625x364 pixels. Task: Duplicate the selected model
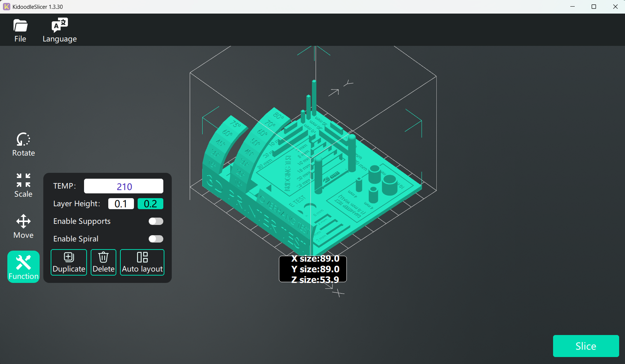pyautogui.click(x=69, y=262)
